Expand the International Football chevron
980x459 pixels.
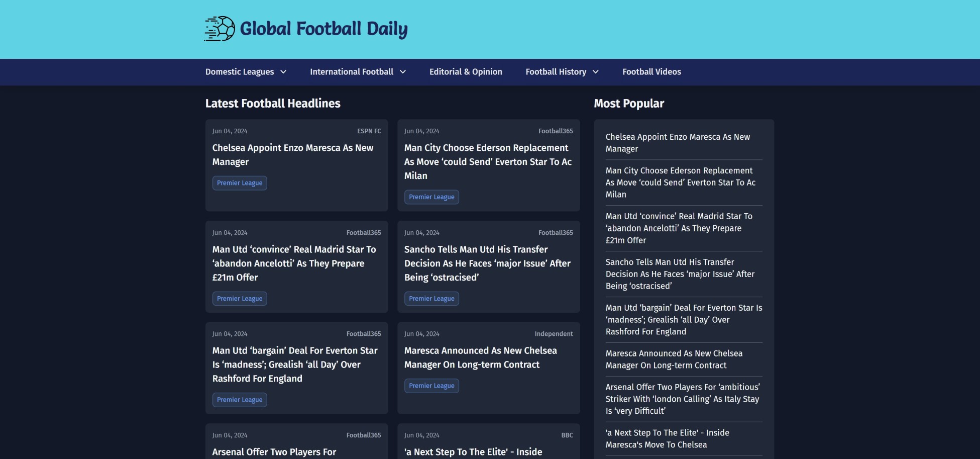tap(402, 72)
